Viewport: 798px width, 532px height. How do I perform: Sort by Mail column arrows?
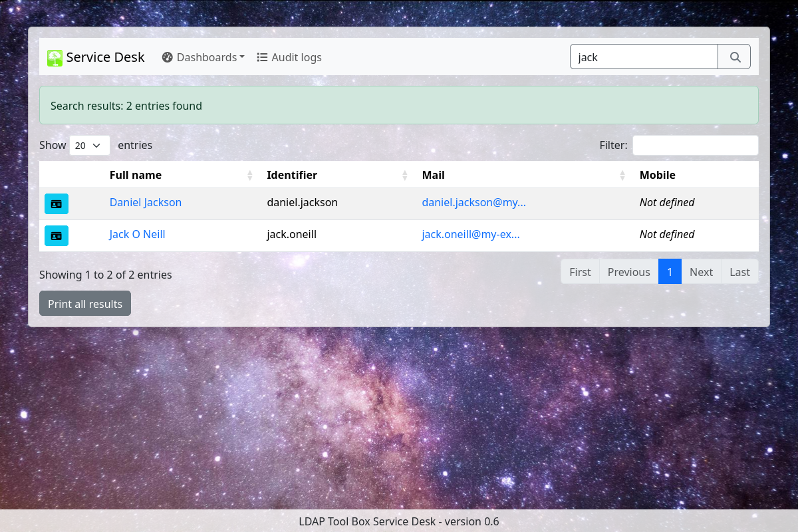click(622, 175)
